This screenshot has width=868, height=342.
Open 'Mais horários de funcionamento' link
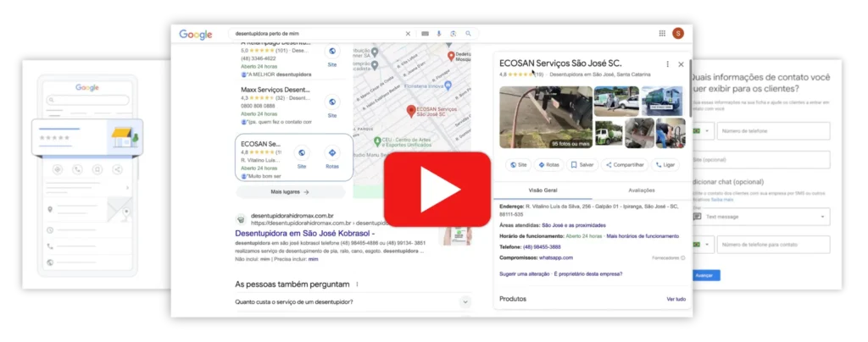(x=643, y=236)
